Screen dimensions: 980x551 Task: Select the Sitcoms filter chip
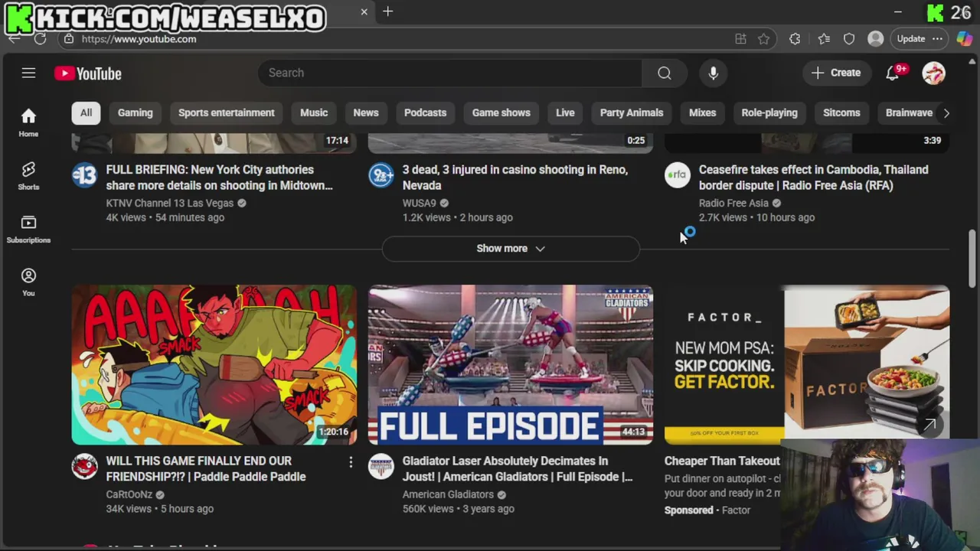(841, 112)
